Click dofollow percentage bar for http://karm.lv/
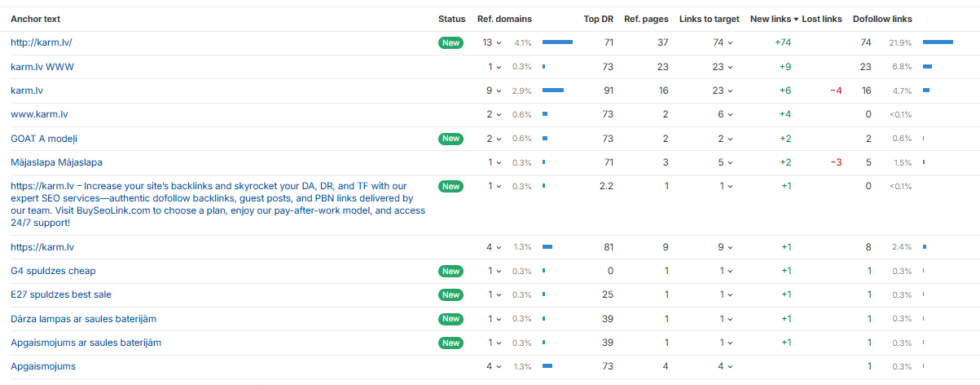The width and height of the screenshot is (980, 385). point(938,42)
